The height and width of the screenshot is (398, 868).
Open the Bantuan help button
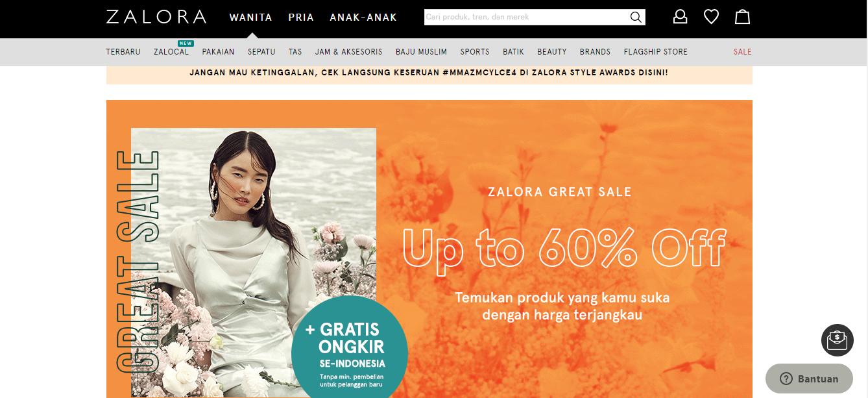(x=809, y=379)
